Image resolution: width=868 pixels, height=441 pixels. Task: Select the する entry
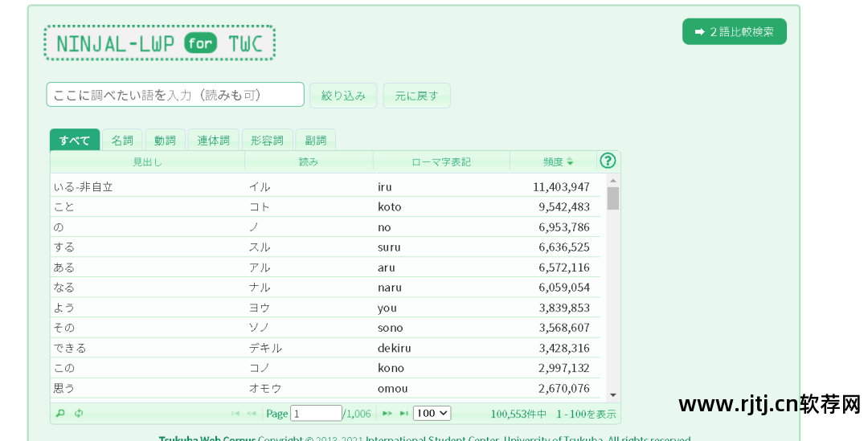(63, 247)
